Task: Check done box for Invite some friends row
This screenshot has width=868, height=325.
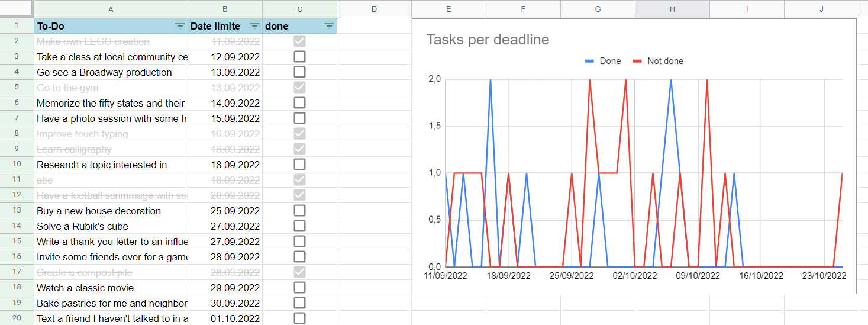Action: tap(300, 257)
